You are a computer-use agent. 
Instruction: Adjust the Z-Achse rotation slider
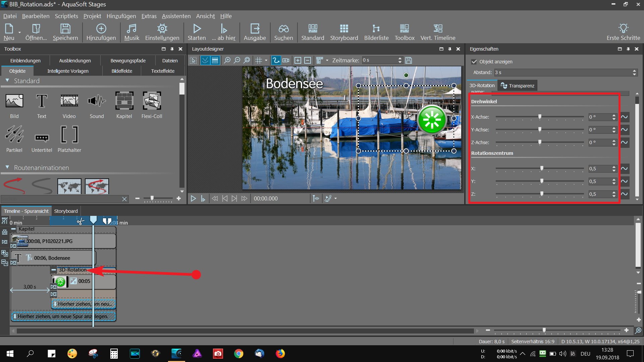[x=540, y=142]
